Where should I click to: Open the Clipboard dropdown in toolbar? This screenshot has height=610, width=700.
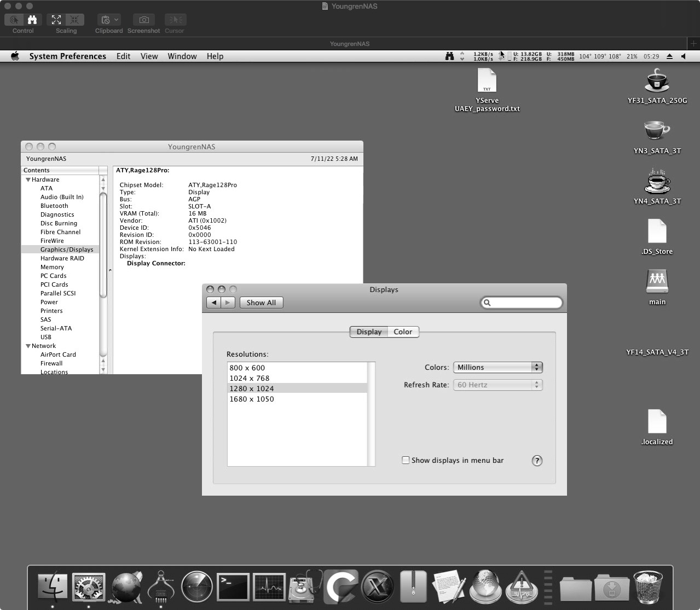[x=109, y=20]
